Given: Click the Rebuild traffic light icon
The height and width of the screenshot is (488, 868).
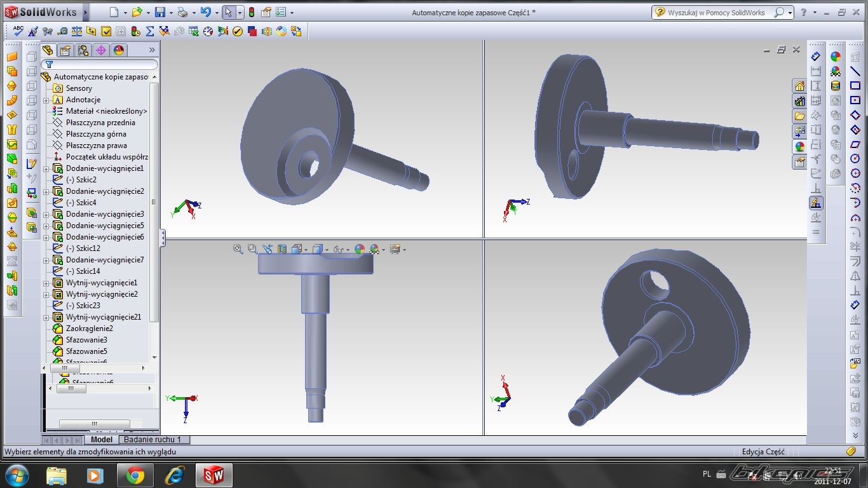Looking at the screenshot, I should click(251, 13).
